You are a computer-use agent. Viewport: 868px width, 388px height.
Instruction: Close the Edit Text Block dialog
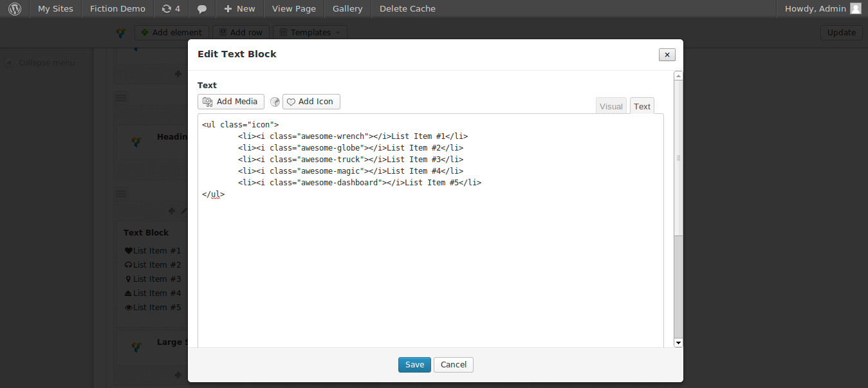[x=667, y=55]
